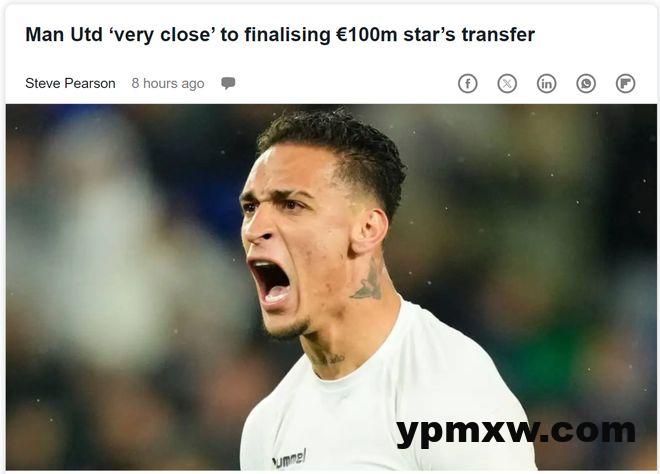Viewport: 660px width, 474px height.
Task: Click the hummel logo on the shirt
Action: coord(289,460)
